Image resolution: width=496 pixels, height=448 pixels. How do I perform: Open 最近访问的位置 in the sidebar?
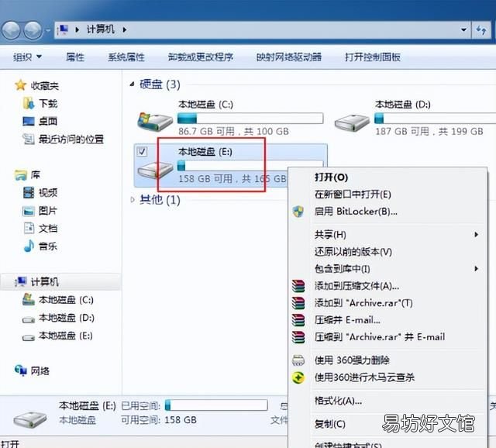coord(64,139)
